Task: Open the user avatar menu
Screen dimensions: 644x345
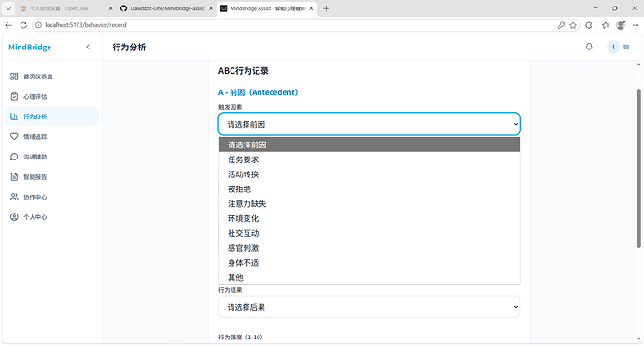Action: coord(613,47)
